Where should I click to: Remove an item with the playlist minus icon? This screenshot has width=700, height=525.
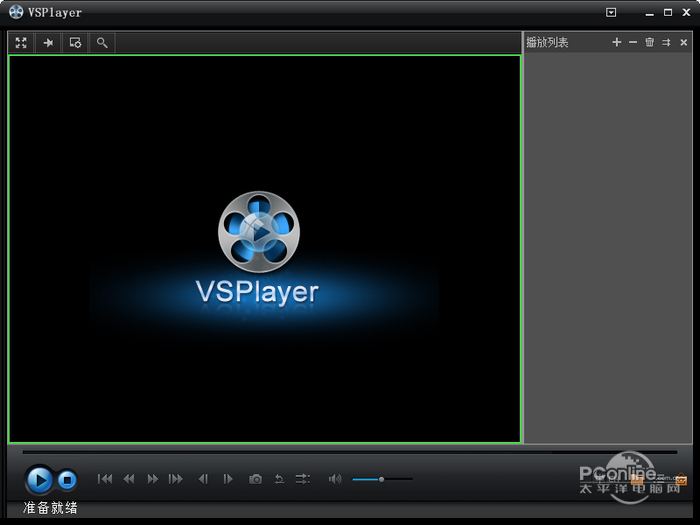pos(633,42)
